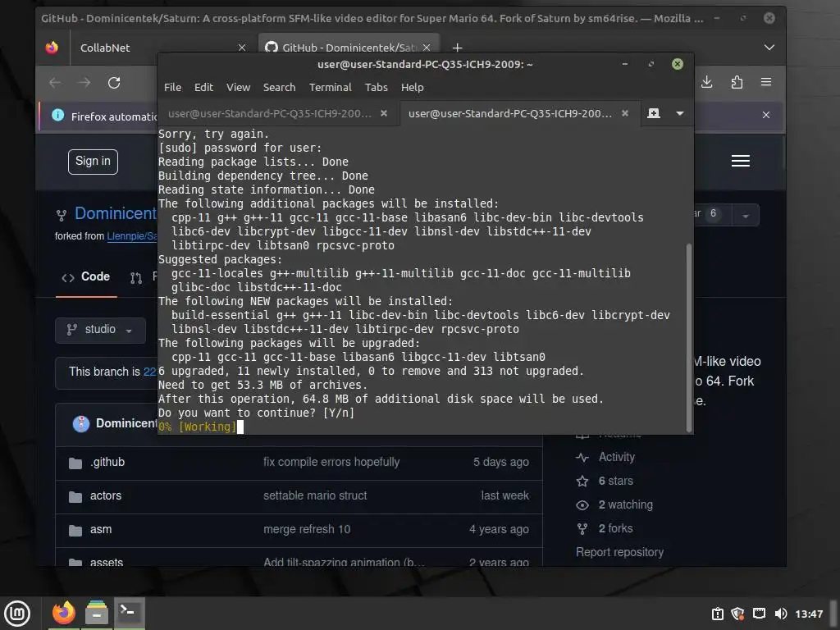The image size is (840, 630).
Task: Open the terminal Search menu
Action: (279, 87)
